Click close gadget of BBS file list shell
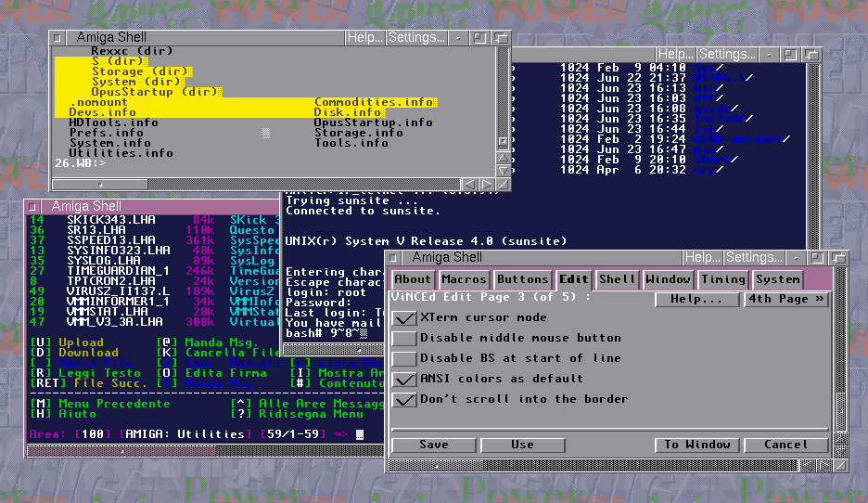 32,207
